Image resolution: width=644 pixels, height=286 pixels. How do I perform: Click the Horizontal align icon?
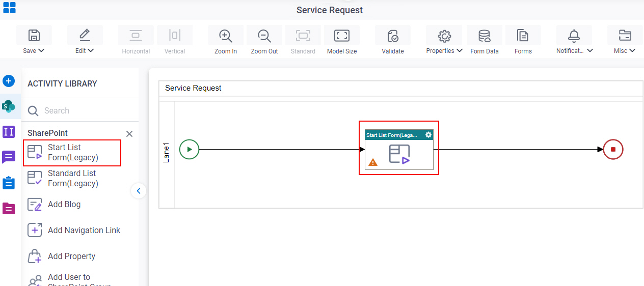pyautogui.click(x=136, y=36)
